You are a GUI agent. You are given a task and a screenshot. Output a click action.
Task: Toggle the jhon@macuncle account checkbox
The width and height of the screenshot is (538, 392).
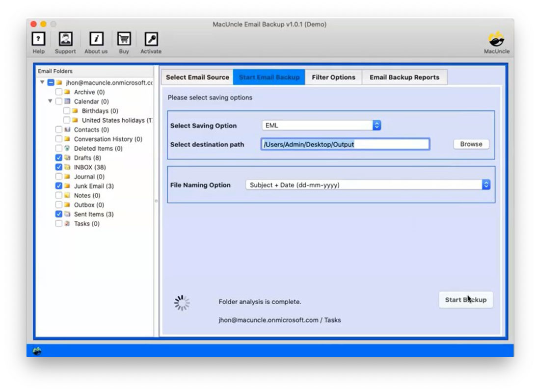(51, 82)
